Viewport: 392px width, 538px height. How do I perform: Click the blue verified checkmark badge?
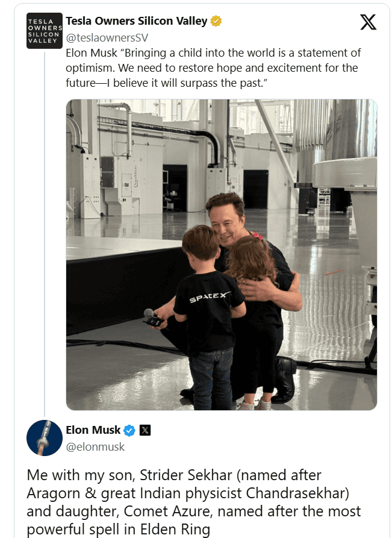coord(129,430)
